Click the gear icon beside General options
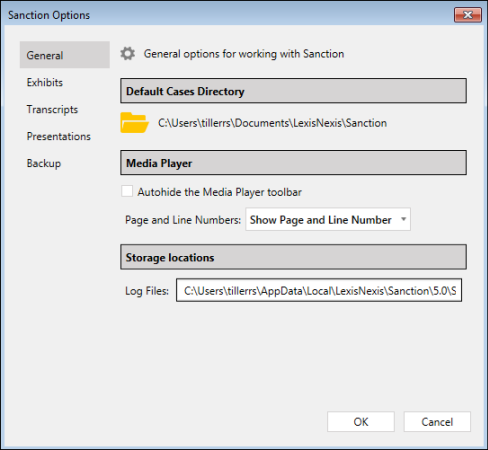The height and width of the screenshot is (450, 488). coord(128,54)
